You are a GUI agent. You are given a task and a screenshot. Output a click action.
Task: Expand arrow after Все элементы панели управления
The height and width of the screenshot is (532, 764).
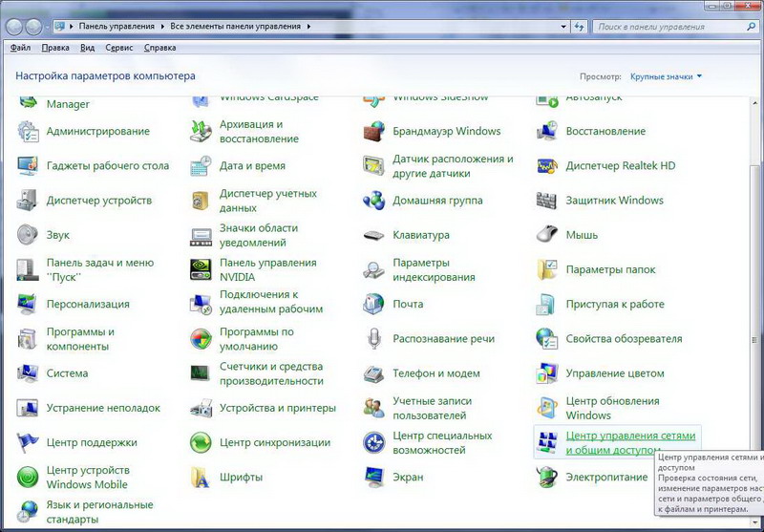point(308,27)
